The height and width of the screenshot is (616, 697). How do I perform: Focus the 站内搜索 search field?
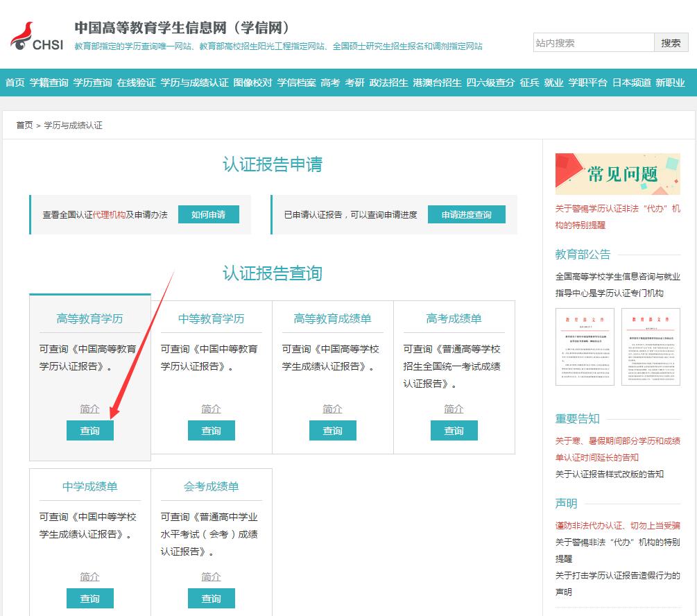(594, 43)
